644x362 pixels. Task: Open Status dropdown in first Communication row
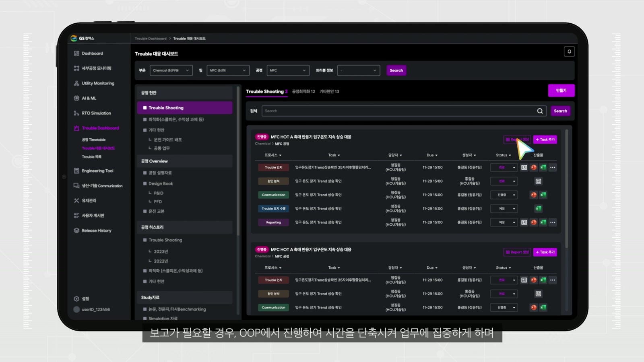(504, 195)
